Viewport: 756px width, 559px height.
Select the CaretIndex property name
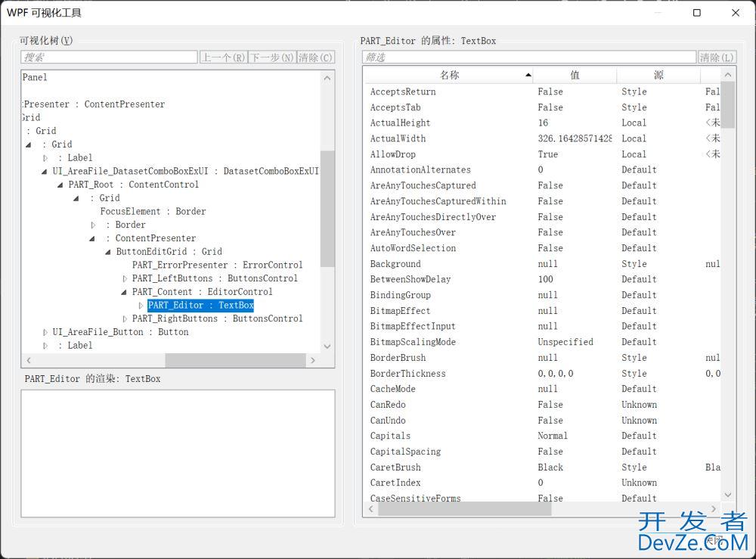pos(395,483)
